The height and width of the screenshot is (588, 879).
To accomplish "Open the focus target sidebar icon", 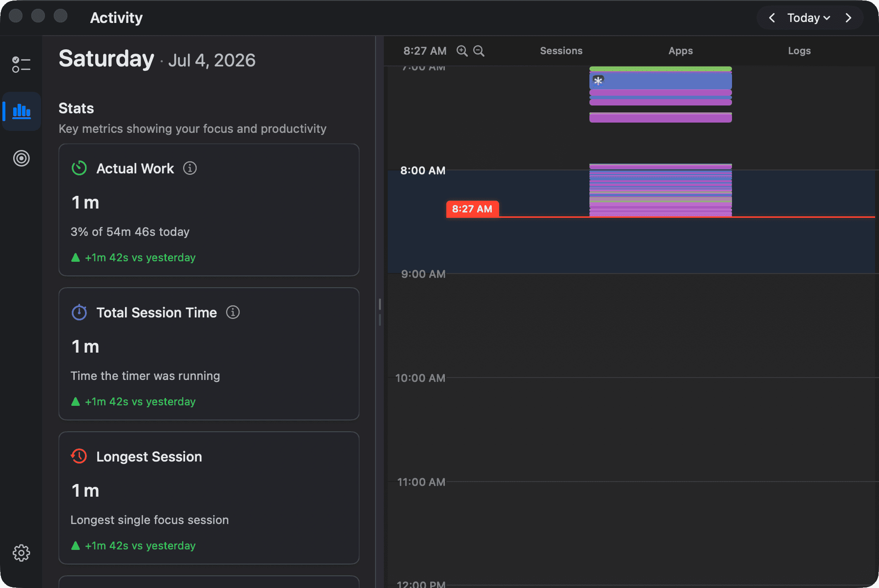I will coord(21,158).
